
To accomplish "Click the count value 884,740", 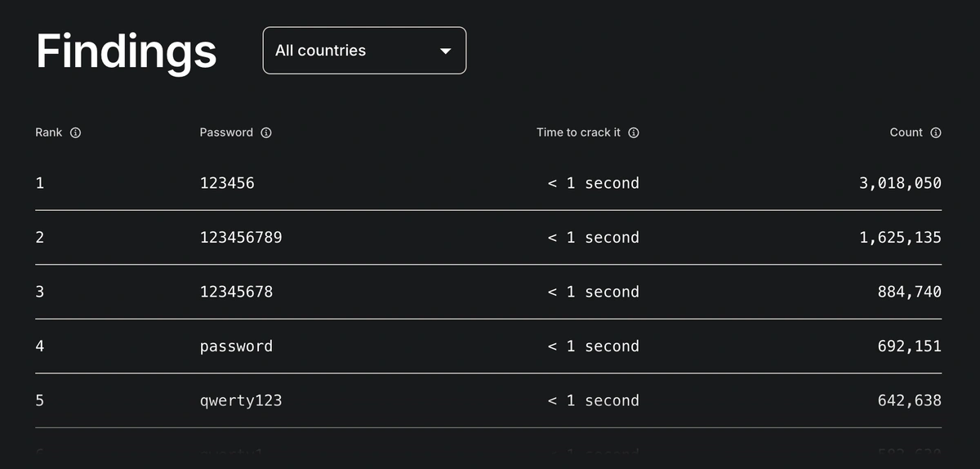I will coord(910,292).
